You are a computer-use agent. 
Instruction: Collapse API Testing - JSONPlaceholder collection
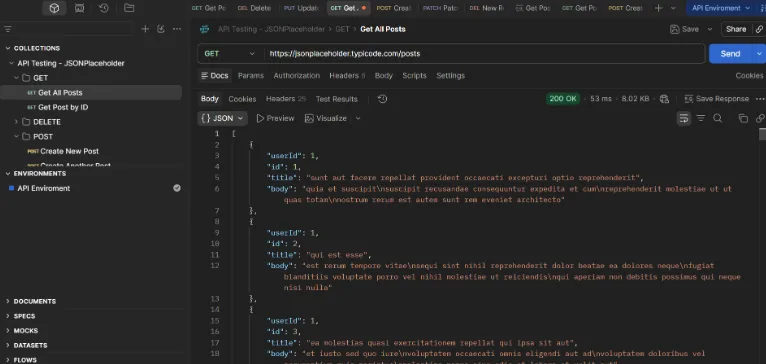click(x=12, y=64)
